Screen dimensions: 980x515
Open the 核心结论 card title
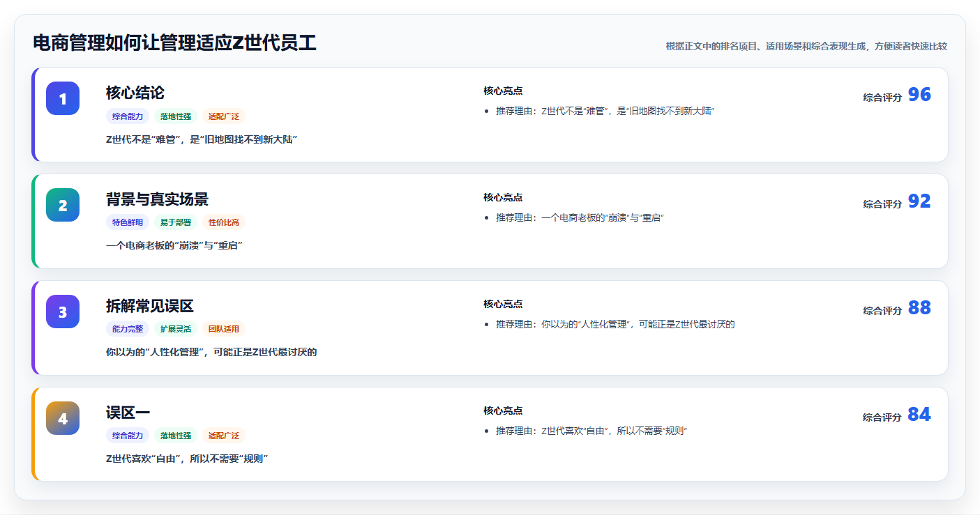tap(135, 93)
